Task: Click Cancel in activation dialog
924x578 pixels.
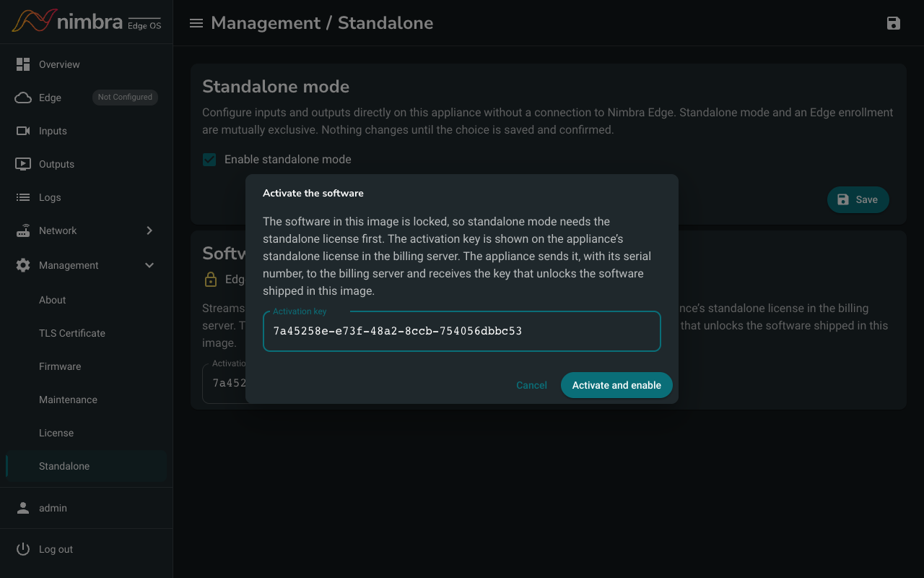Action: [x=531, y=385]
